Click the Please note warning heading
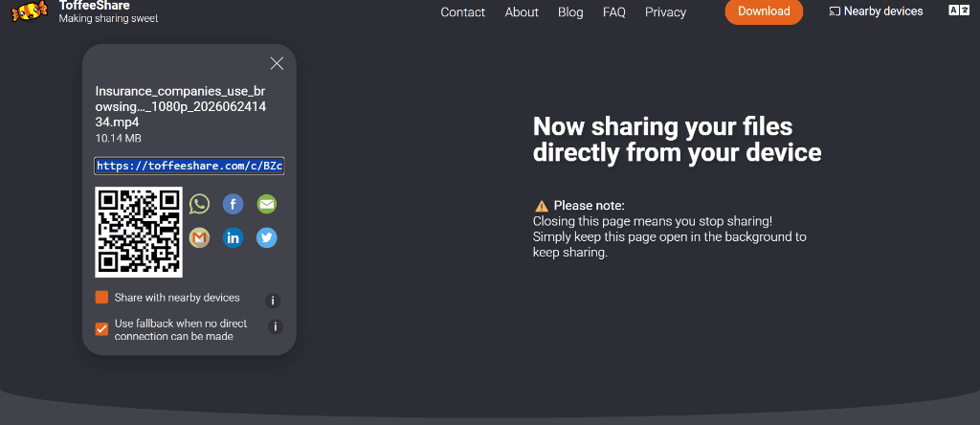The height and width of the screenshot is (425, 980). point(580,206)
